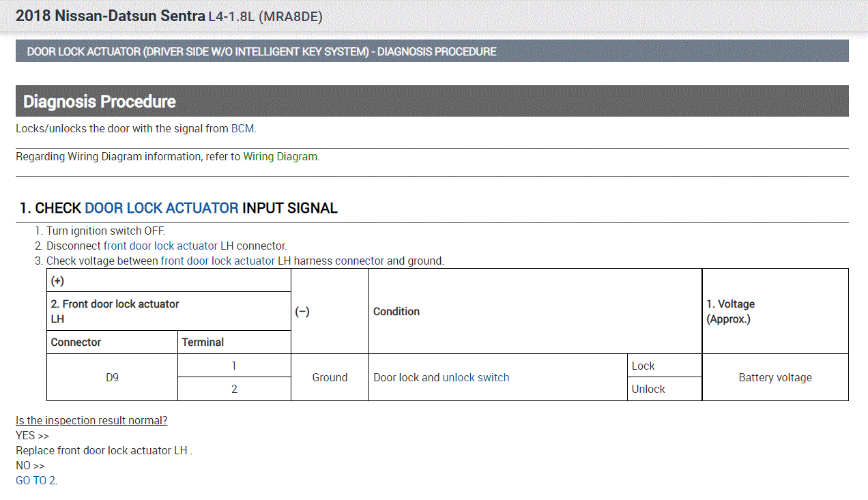Click the Ground cell
This screenshot has height=500, width=868.
(x=330, y=377)
